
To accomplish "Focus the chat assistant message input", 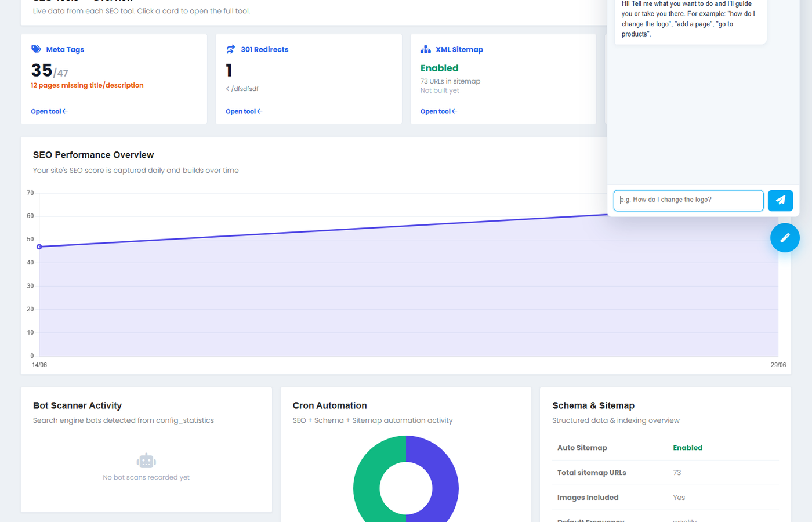I will click(x=688, y=200).
